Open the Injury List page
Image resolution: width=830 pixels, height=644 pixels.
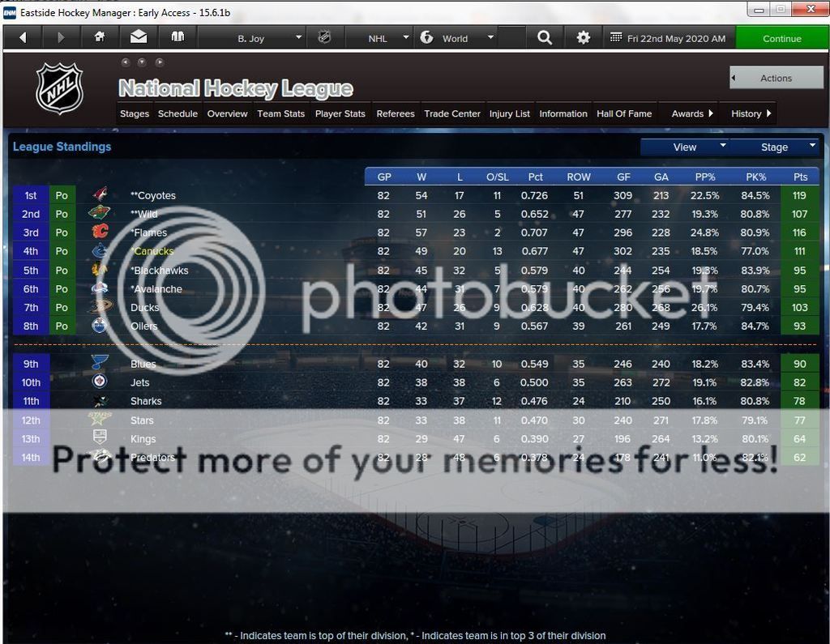point(509,113)
